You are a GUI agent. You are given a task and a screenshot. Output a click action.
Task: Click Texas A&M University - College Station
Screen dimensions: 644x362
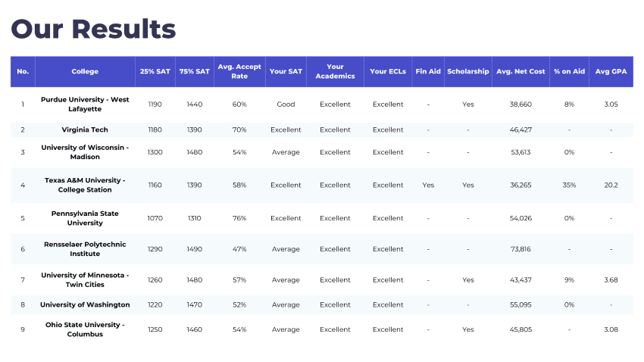85,185
